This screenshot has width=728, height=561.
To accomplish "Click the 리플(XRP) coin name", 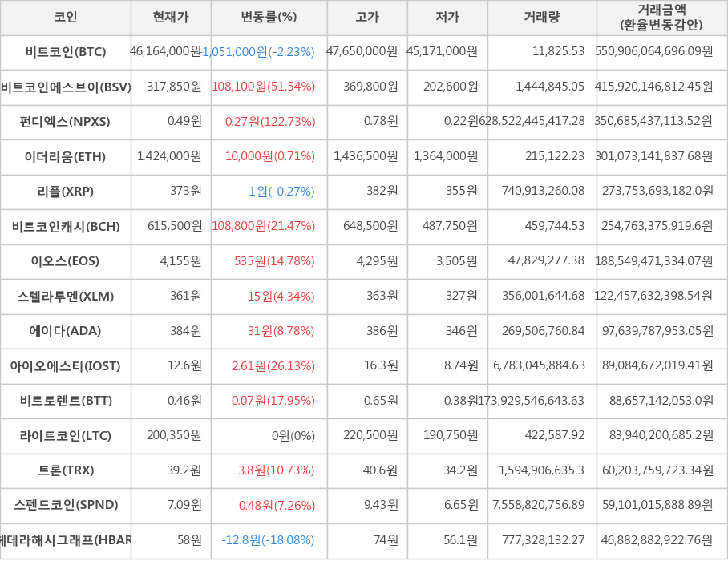I will [66, 192].
